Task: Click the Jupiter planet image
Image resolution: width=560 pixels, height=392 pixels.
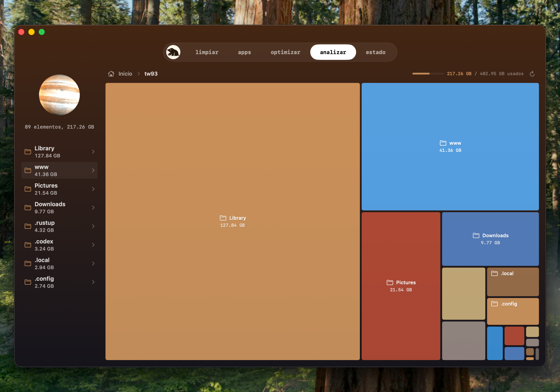Action: 59,95
